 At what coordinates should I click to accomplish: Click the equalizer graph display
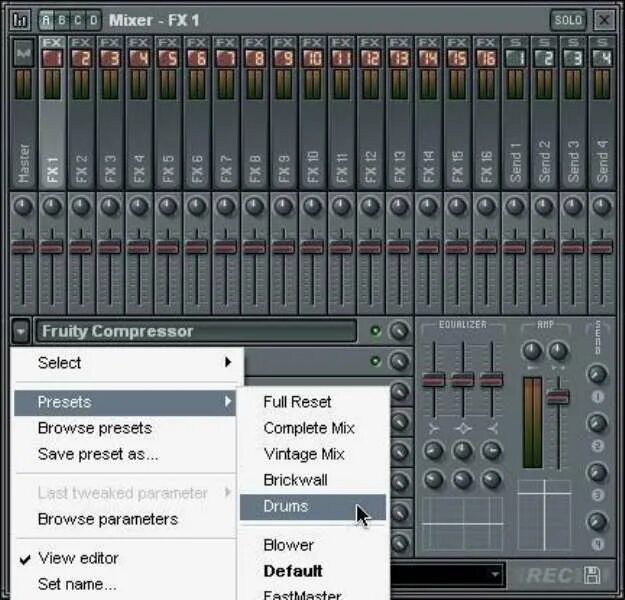(463, 523)
